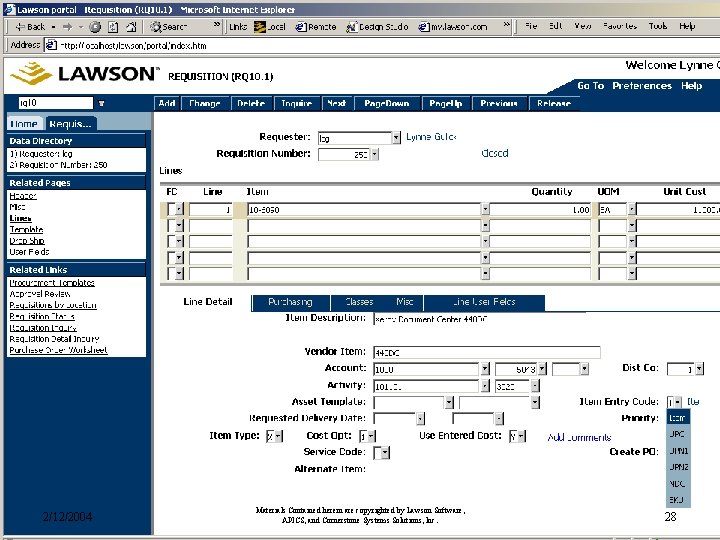Expand the Account 1000 dropdown
Viewport: 720px width, 540px height.
[485, 369]
